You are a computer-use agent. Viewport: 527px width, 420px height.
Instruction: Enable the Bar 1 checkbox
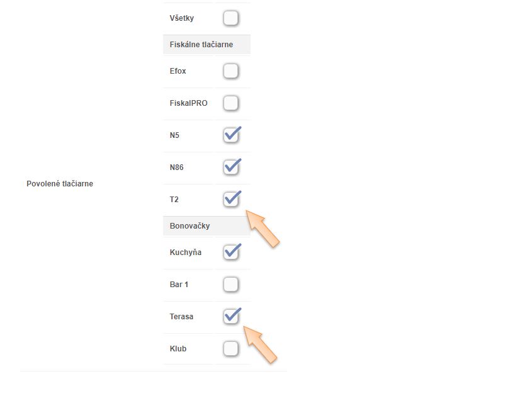(231, 285)
